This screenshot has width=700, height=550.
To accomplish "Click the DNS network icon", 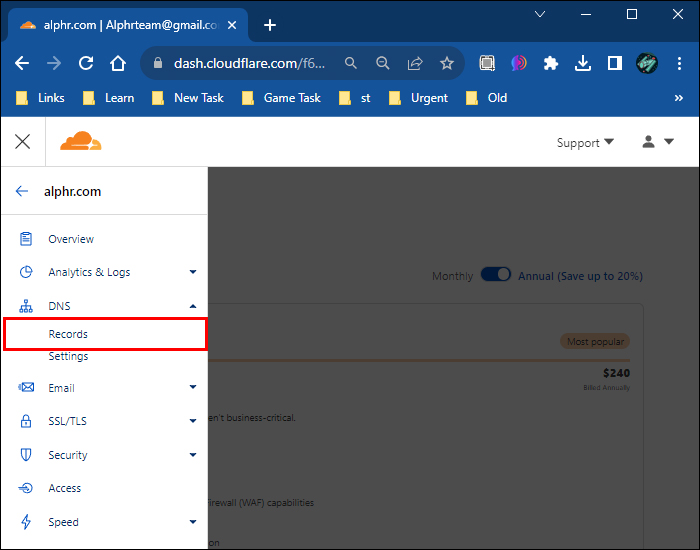I will coord(26,306).
